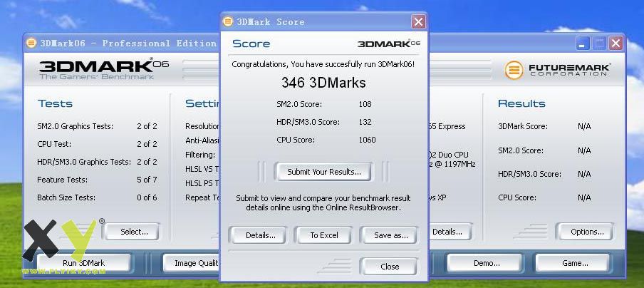This screenshot has height=288, width=644.
Task: Click 'SM2.0 Score:' label in Results panel
Action: [521, 150]
